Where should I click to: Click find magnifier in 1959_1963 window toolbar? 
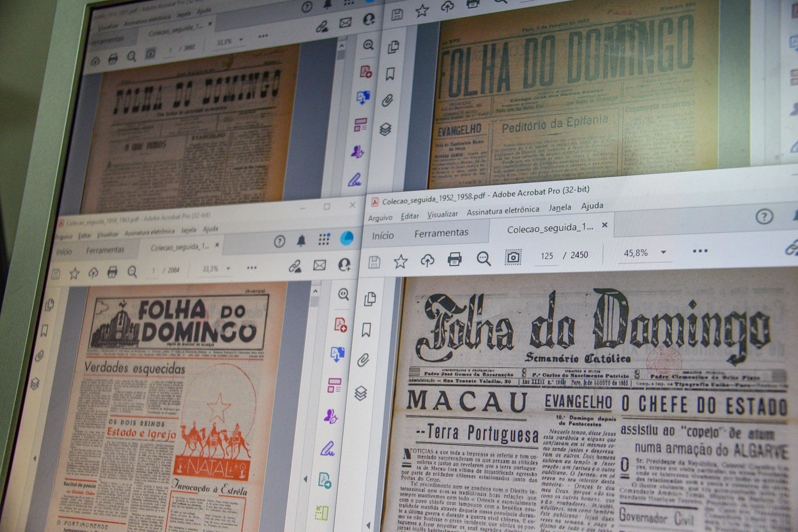(132, 272)
